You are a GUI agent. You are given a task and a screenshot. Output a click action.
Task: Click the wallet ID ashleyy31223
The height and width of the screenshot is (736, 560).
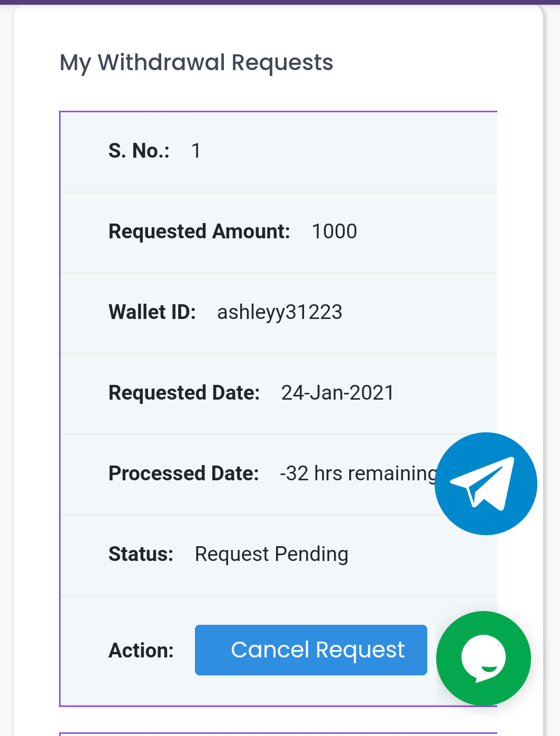pyautogui.click(x=280, y=312)
